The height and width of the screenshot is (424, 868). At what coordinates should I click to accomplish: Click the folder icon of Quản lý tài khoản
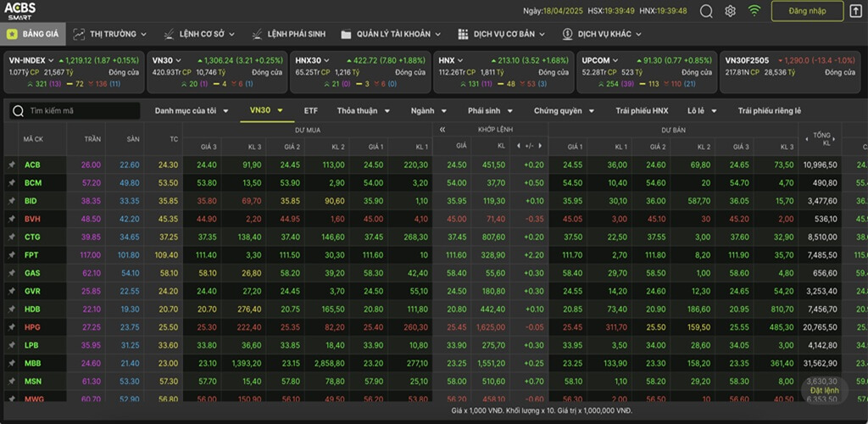pos(346,34)
